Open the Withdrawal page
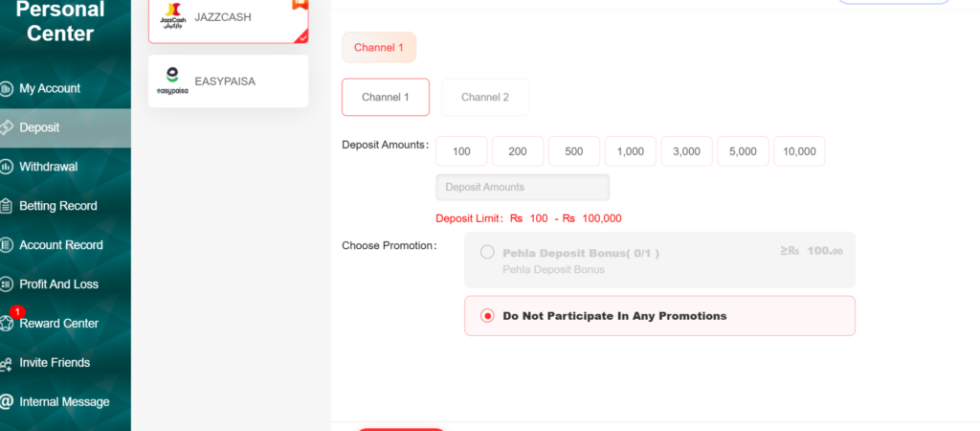The height and width of the screenshot is (431, 980). tap(48, 167)
